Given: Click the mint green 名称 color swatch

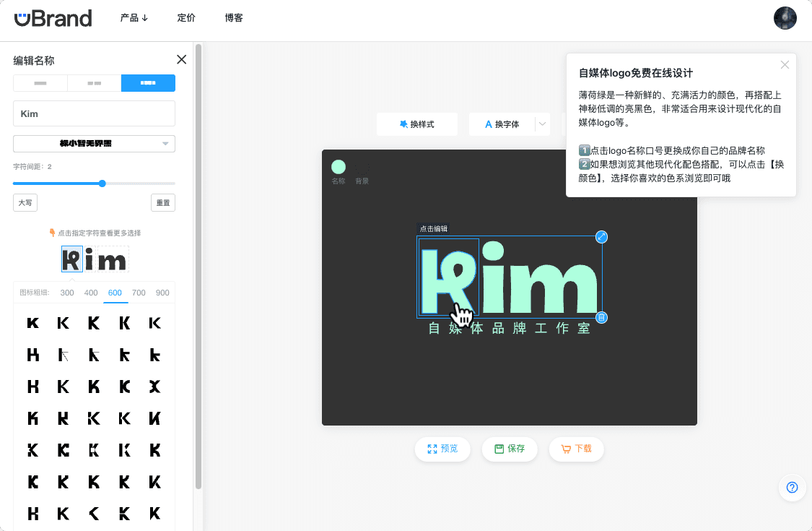Looking at the screenshot, I should point(339,167).
